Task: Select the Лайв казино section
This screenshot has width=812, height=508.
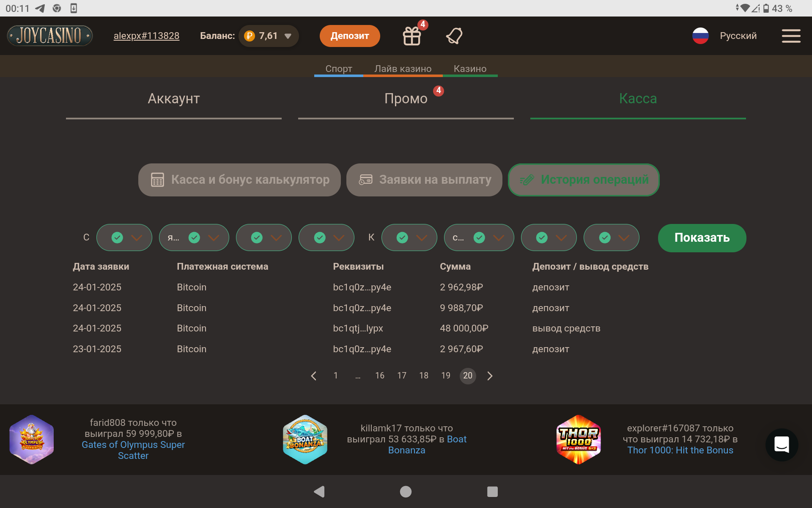Action: [403, 69]
